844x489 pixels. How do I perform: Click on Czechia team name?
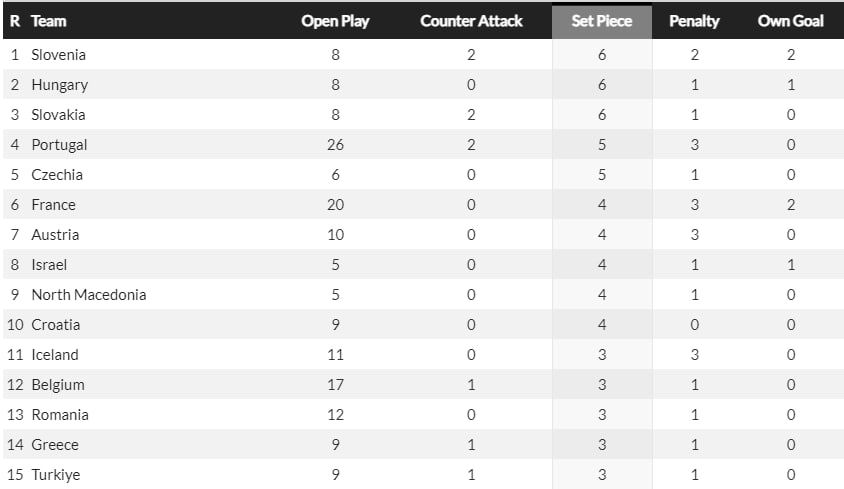click(57, 175)
